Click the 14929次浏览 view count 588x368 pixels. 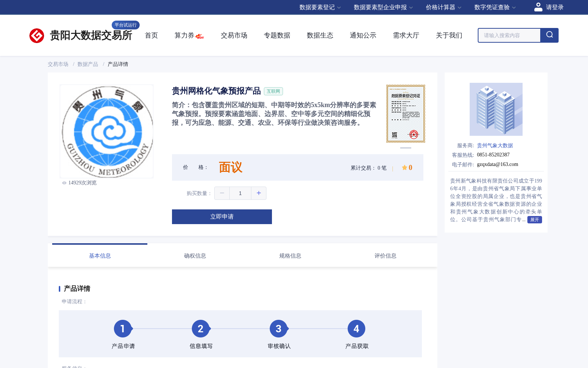tap(82, 183)
